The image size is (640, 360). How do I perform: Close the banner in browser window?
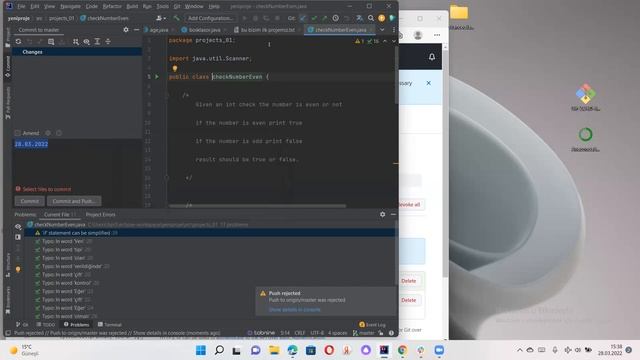tap(429, 83)
